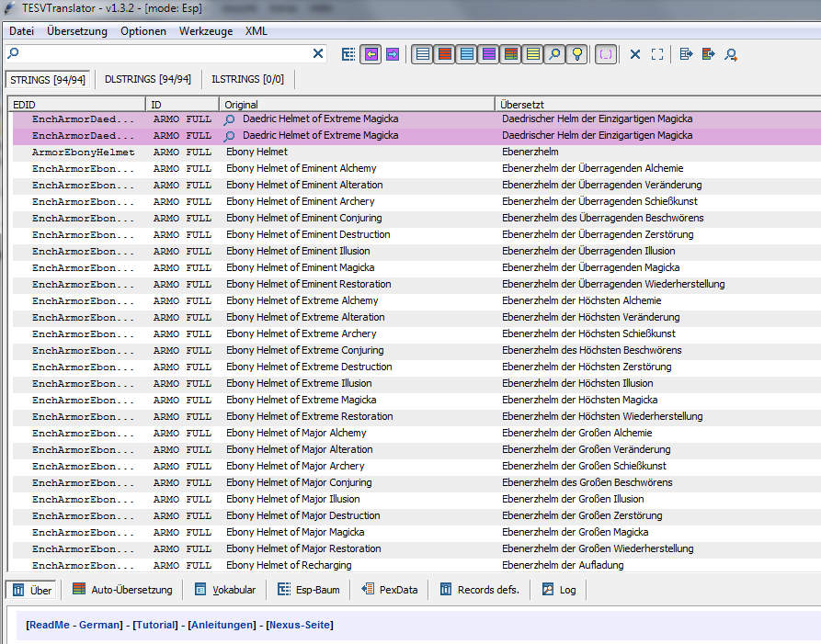Click the magnifier filter icon in toolbar
This screenshot has height=644, width=821.
click(554, 54)
